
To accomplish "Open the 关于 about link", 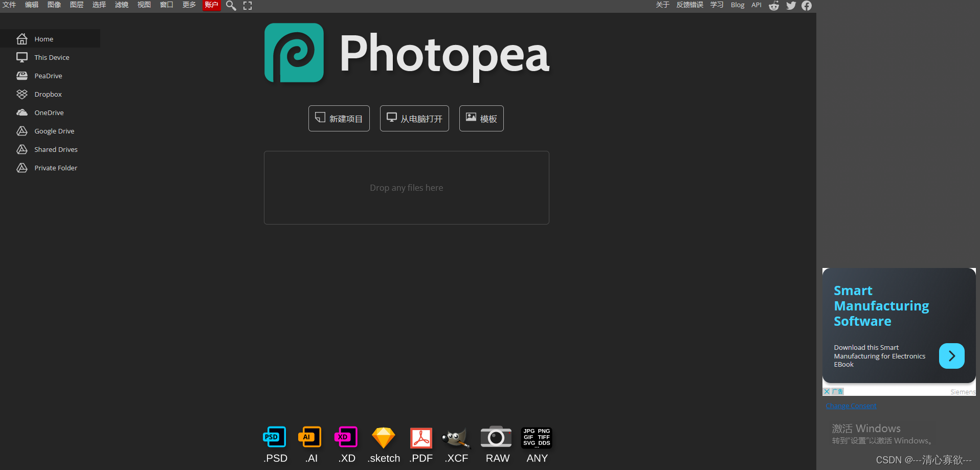I will click(x=662, y=5).
